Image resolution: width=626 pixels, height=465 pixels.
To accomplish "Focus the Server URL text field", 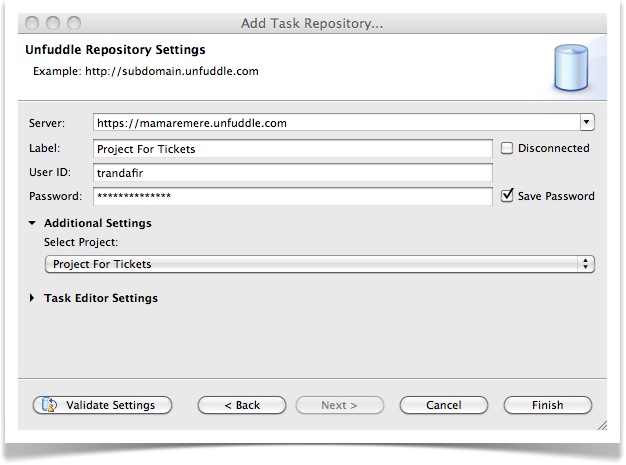I will point(337,123).
